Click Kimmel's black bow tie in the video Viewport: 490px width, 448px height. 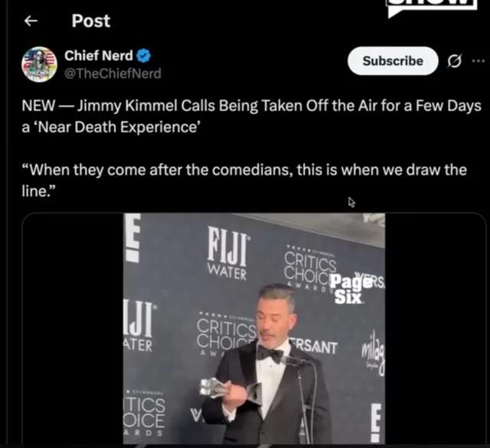pos(270,355)
